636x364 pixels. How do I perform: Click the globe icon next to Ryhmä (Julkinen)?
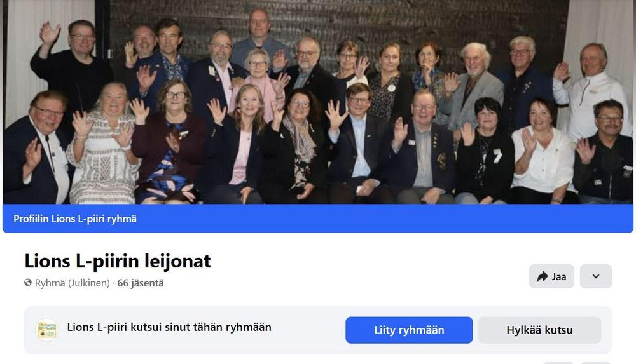[28, 283]
